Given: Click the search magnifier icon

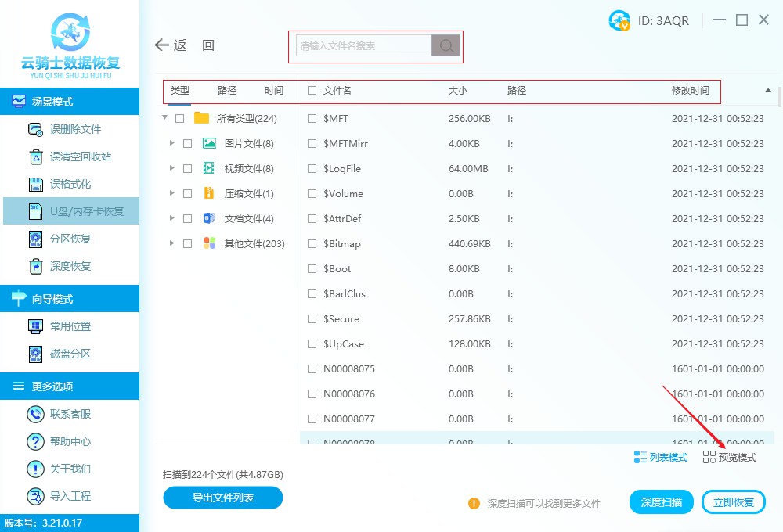Looking at the screenshot, I should pos(446,46).
